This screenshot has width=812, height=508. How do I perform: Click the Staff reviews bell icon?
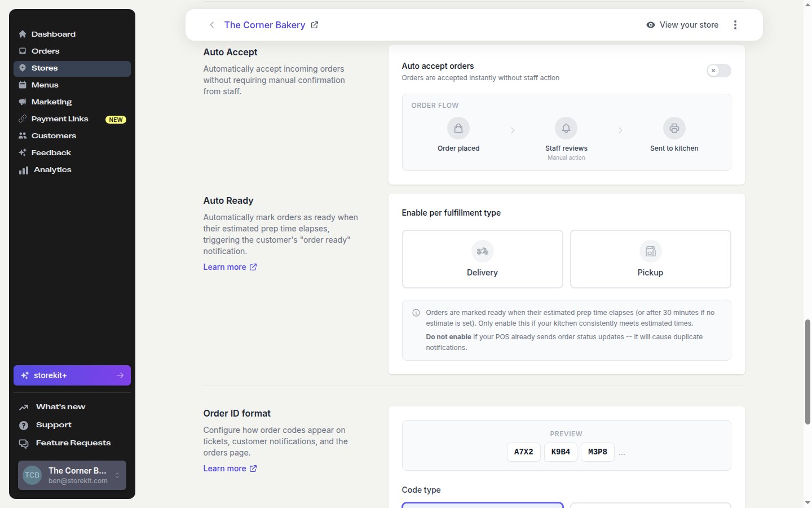pos(566,129)
